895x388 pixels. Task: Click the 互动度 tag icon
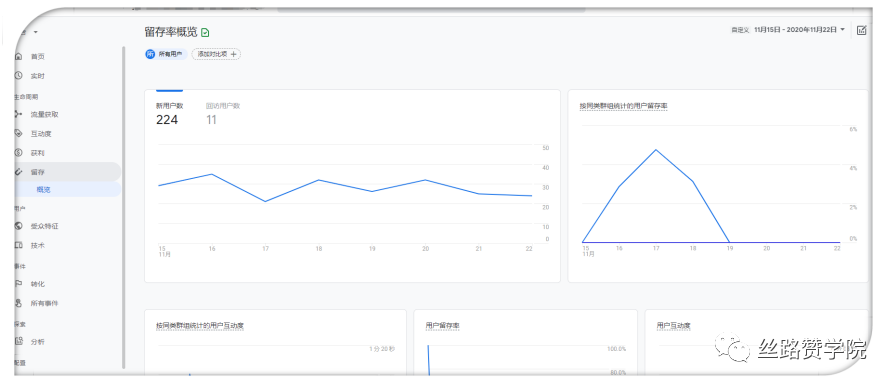tap(19, 134)
